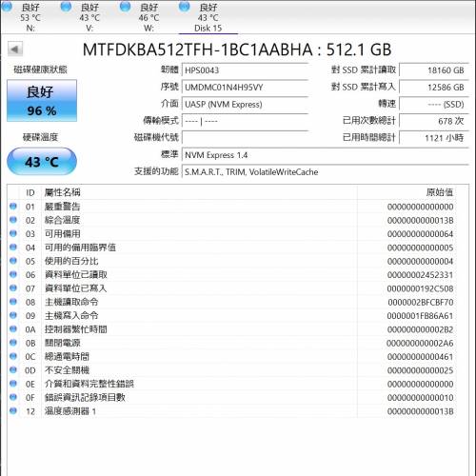Click the empty drive letter field
This screenshot has height=476, width=476.
pos(245,138)
